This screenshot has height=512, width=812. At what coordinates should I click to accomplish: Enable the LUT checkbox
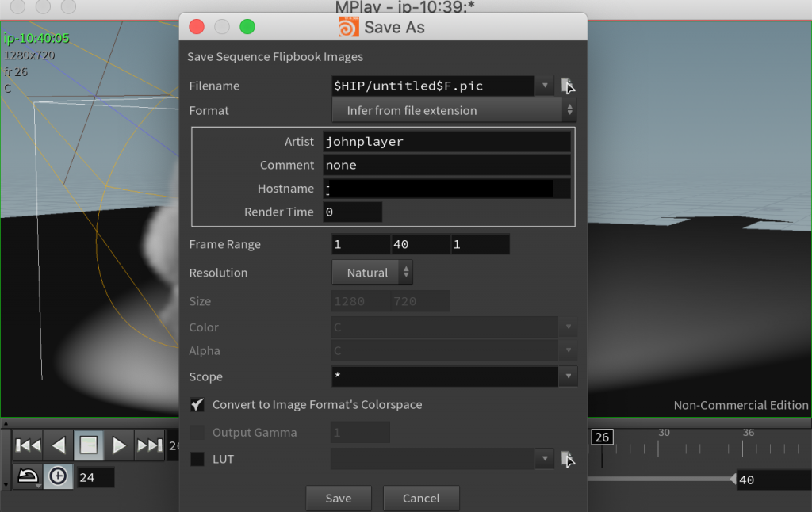click(195, 459)
